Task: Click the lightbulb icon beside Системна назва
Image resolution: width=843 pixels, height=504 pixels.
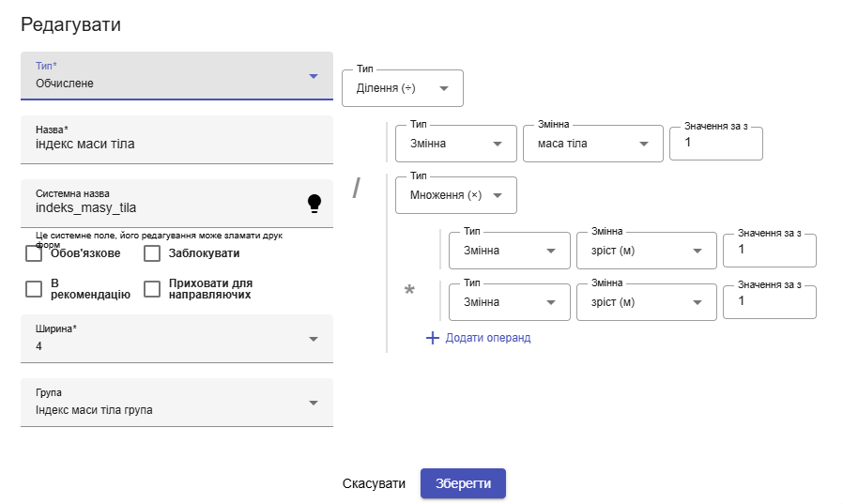Action: click(x=314, y=203)
